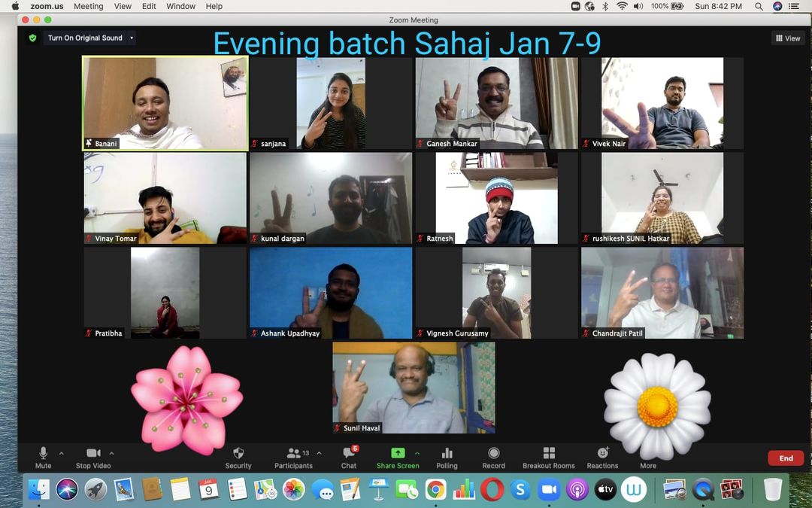This screenshot has width=812, height=508.
Task: Open Breakout Rooms
Action: (549, 454)
